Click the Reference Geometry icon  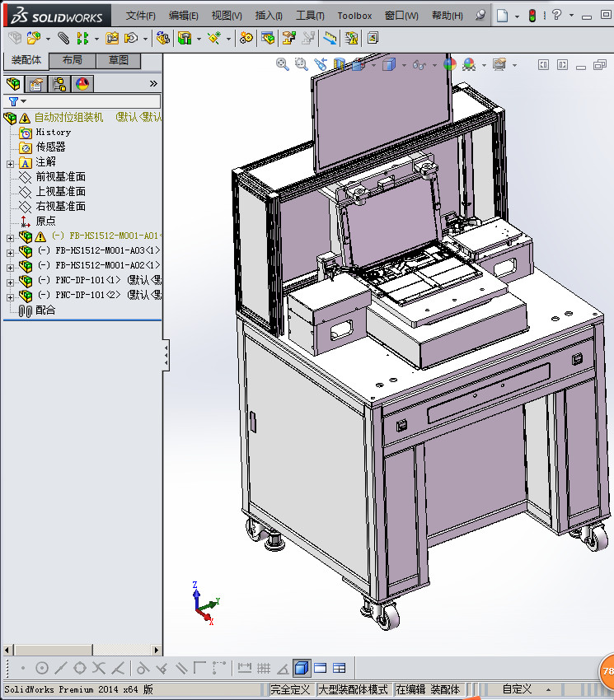tap(214, 38)
